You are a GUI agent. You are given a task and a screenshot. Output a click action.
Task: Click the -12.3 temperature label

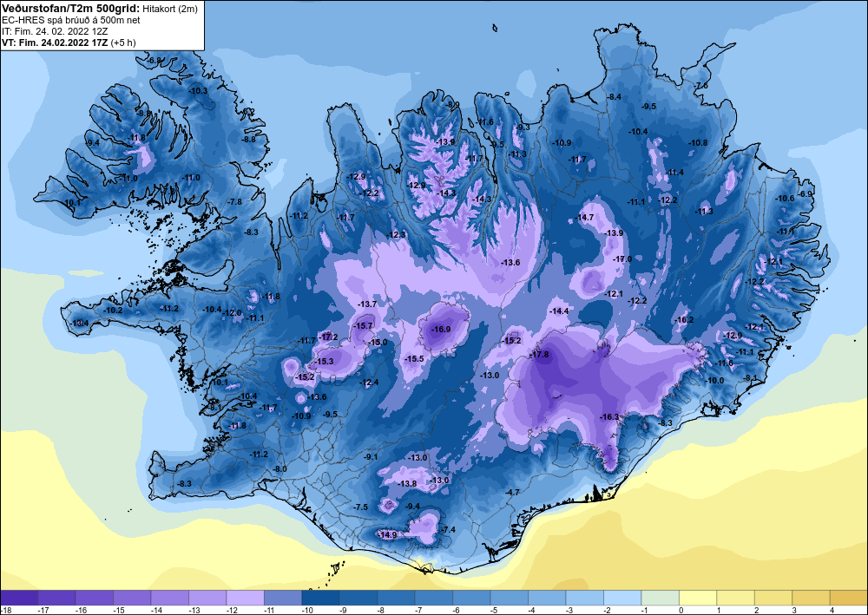pos(397,234)
